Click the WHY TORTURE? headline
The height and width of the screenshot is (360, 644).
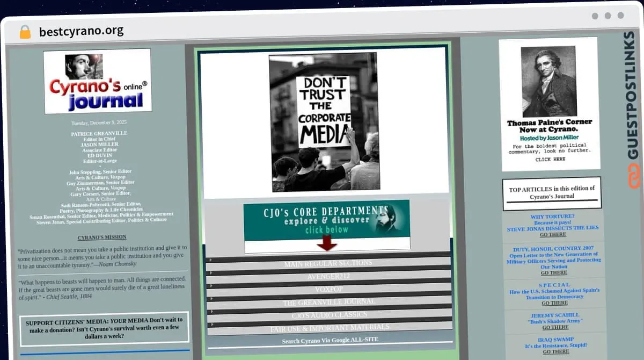[x=552, y=217]
